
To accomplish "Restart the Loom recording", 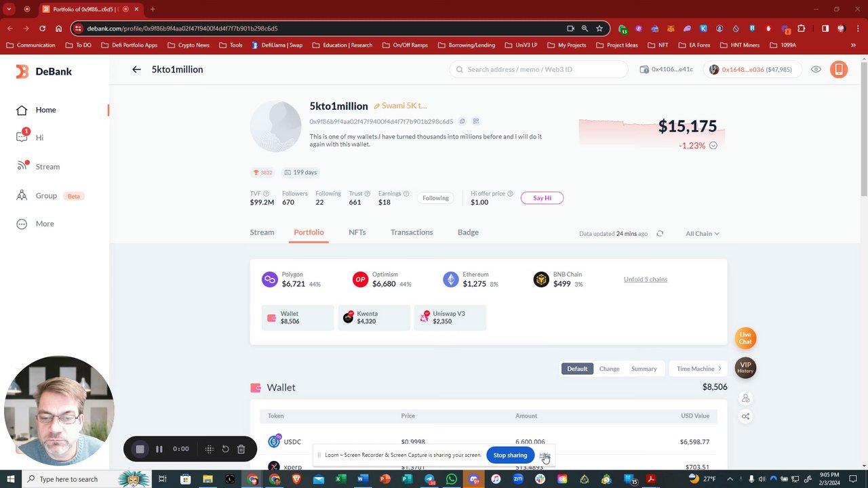I will (x=225, y=449).
